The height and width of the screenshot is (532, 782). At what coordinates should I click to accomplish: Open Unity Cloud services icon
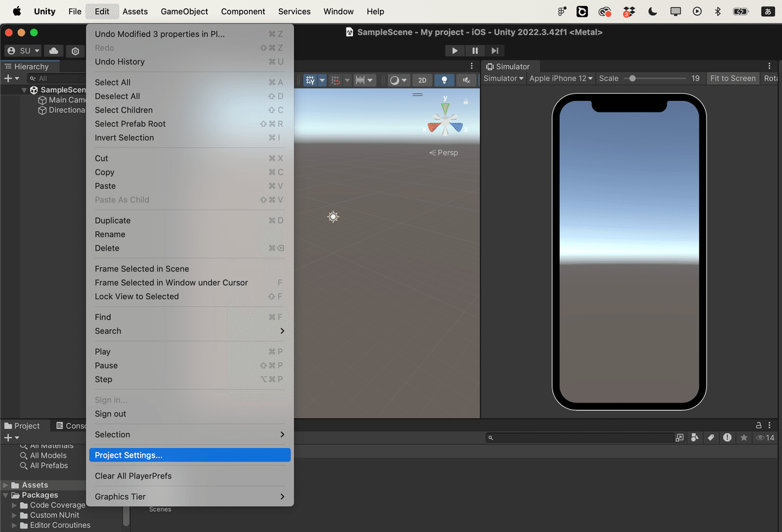click(53, 51)
